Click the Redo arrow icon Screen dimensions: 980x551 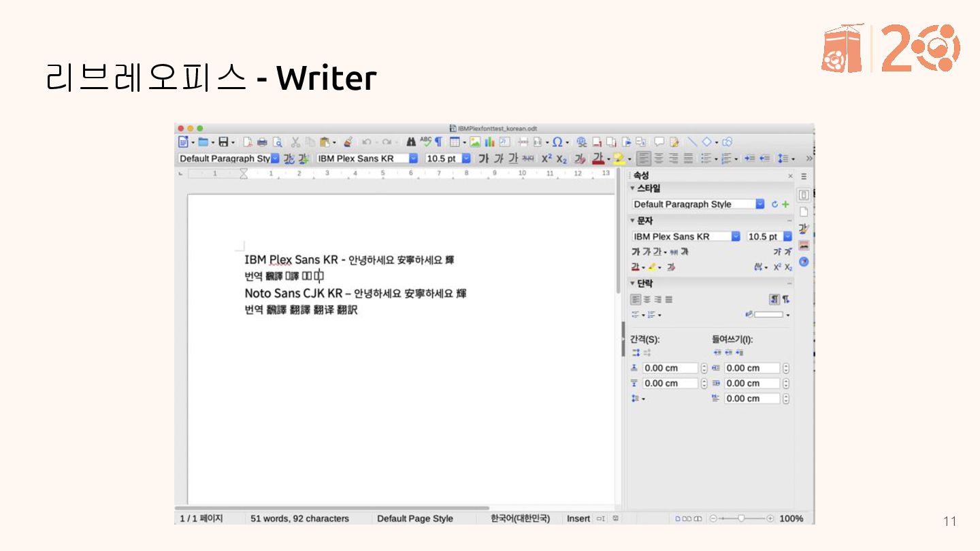pos(387,142)
